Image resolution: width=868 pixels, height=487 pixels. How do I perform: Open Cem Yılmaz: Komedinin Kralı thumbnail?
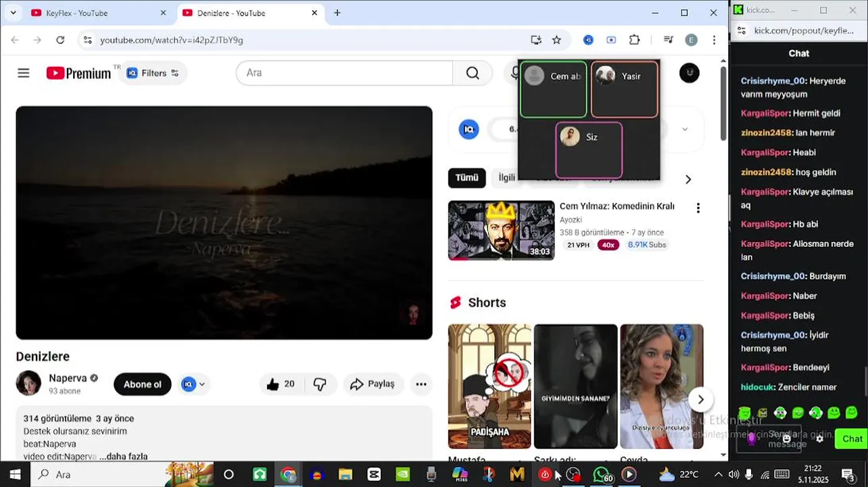[501, 230]
